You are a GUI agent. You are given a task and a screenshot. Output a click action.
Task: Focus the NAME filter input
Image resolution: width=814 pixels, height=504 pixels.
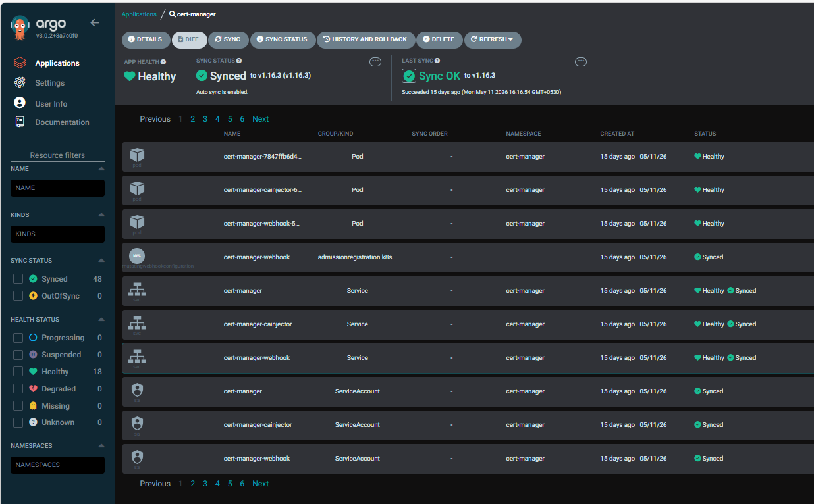coord(57,188)
